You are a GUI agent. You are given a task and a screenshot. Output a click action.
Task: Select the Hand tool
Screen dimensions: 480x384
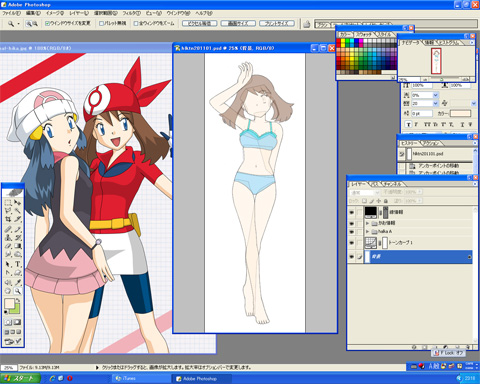pos(8,291)
